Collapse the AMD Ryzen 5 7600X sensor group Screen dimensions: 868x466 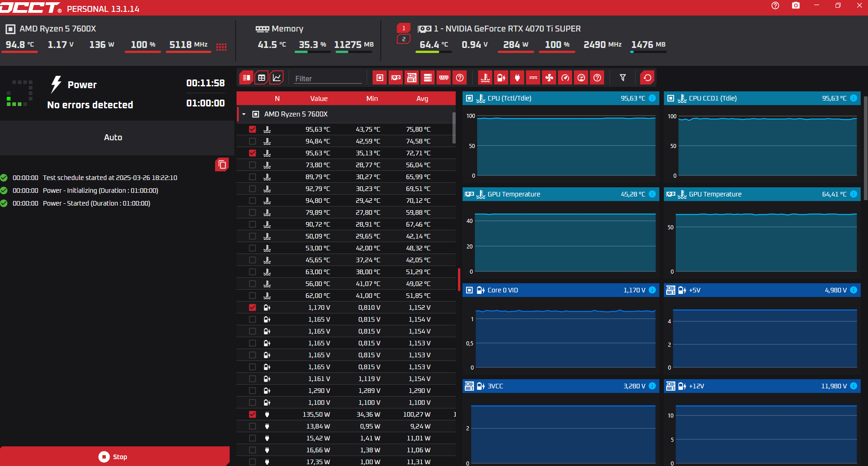pyautogui.click(x=244, y=114)
